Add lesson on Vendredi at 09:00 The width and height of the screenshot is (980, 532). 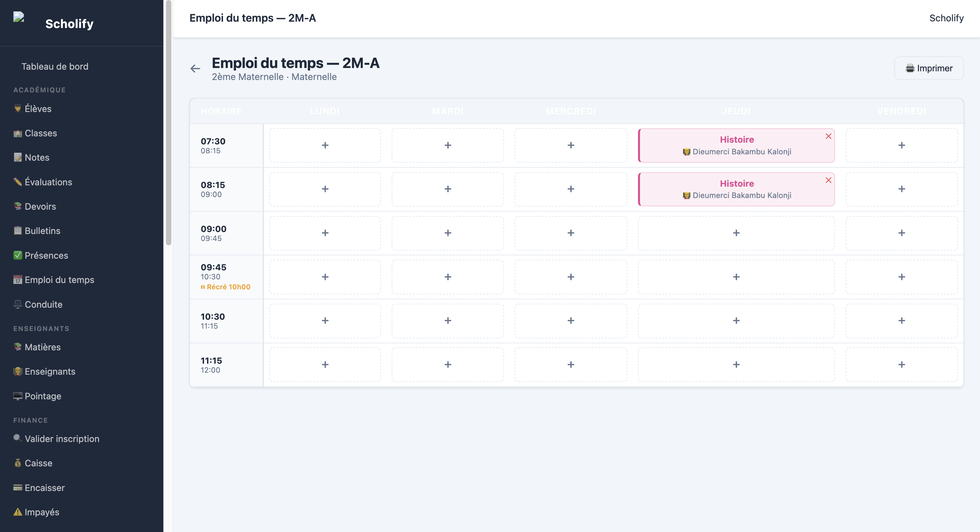pos(902,233)
